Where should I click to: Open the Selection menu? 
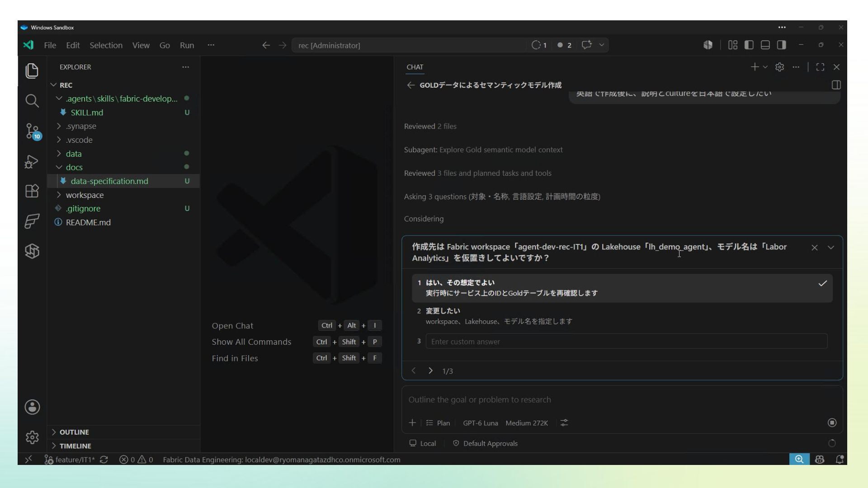[106, 45]
